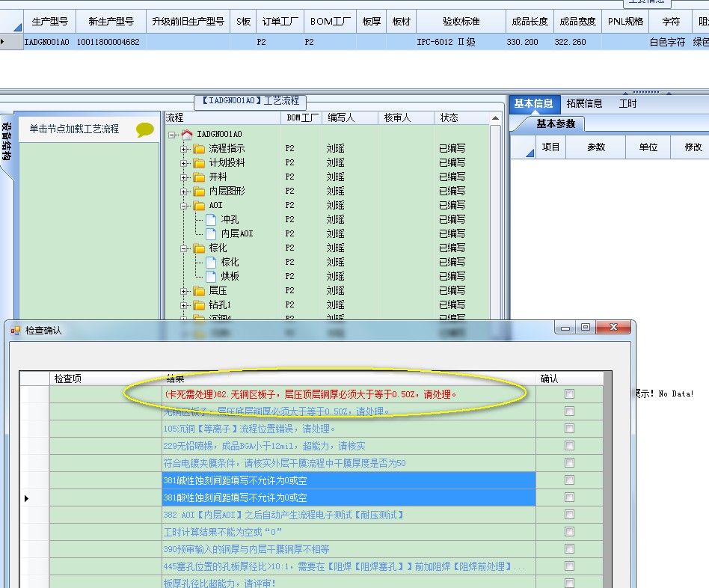Check the confirm box for 105沉铜 row
709x588 pixels.
[x=569, y=429]
